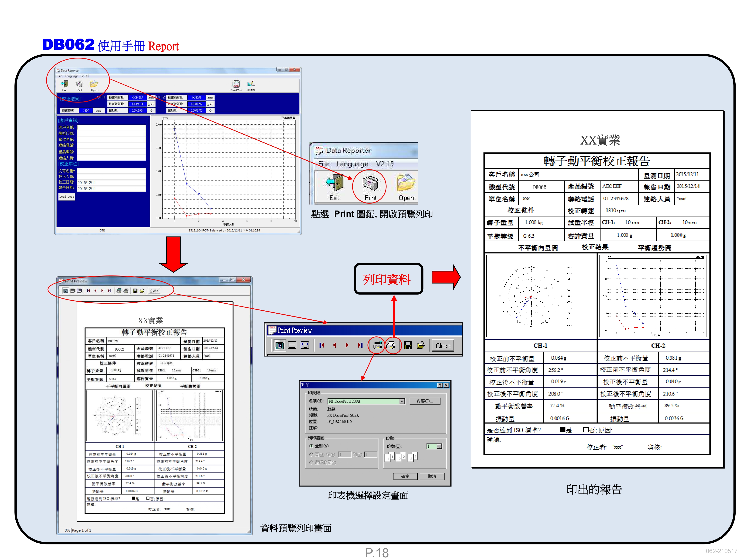This screenshot has width=747, height=560.
Task: Click print icon in small Print Preview window
Action: tap(126, 291)
